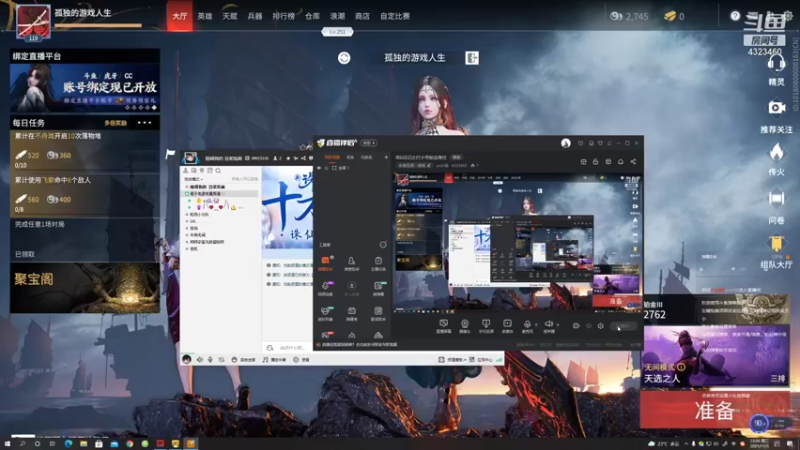The image size is (800, 450).
Task: Open the Windows Start button
Action: click(7, 444)
